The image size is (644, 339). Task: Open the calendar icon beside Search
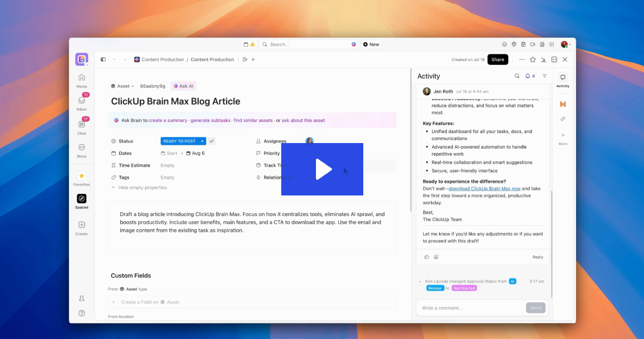(246, 44)
